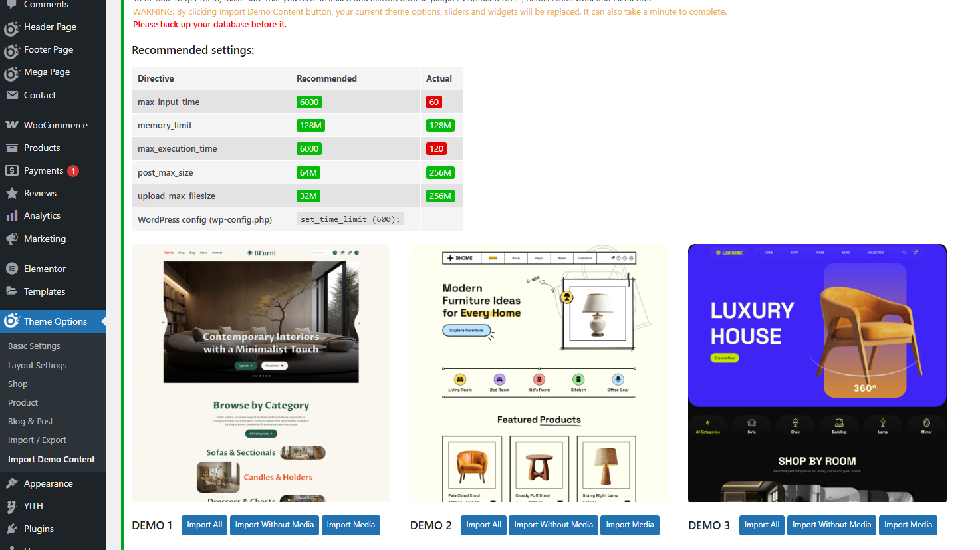Image resolution: width=980 pixels, height=550 pixels.
Task: Click the DEMO 2 BHOME preview thumbnail
Action: point(539,373)
